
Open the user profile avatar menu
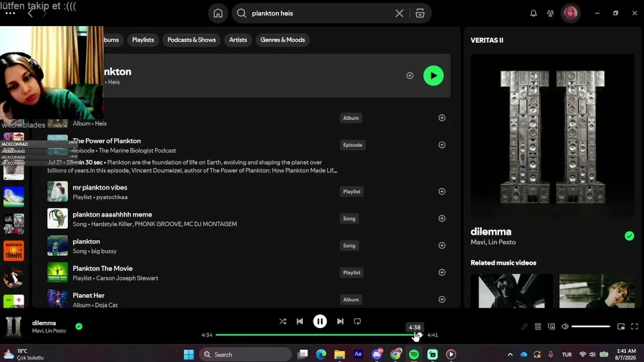tap(571, 14)
